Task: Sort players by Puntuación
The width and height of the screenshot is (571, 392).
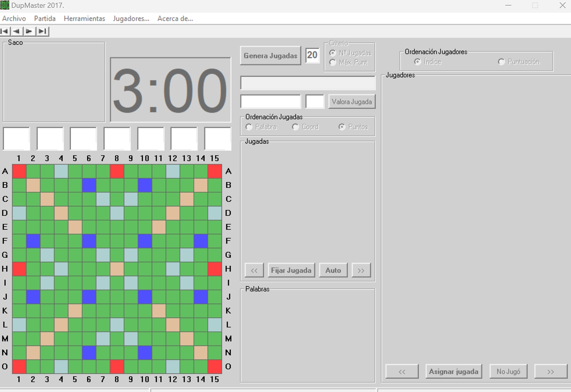Action: [x=502, y=62]
